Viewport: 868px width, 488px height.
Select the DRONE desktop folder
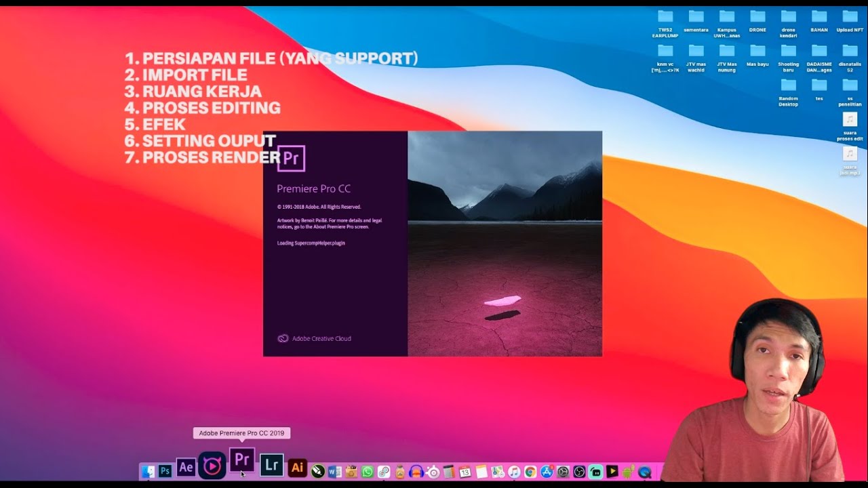point(757,20)
